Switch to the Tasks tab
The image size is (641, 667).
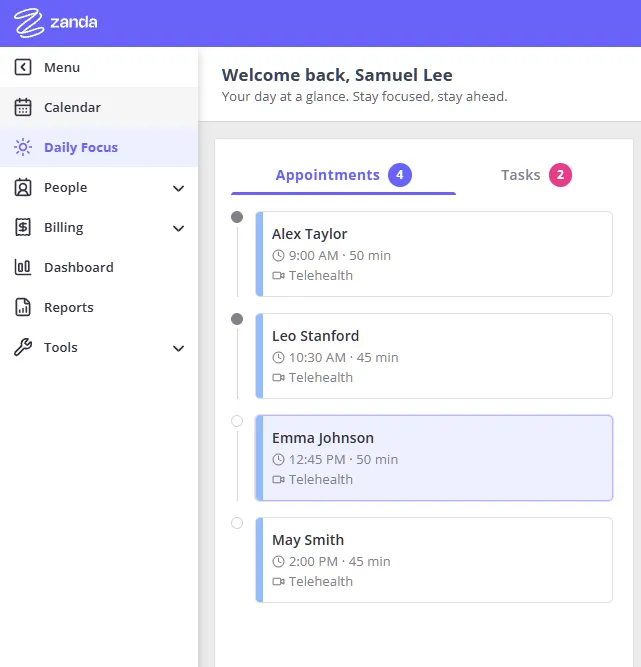536,175
